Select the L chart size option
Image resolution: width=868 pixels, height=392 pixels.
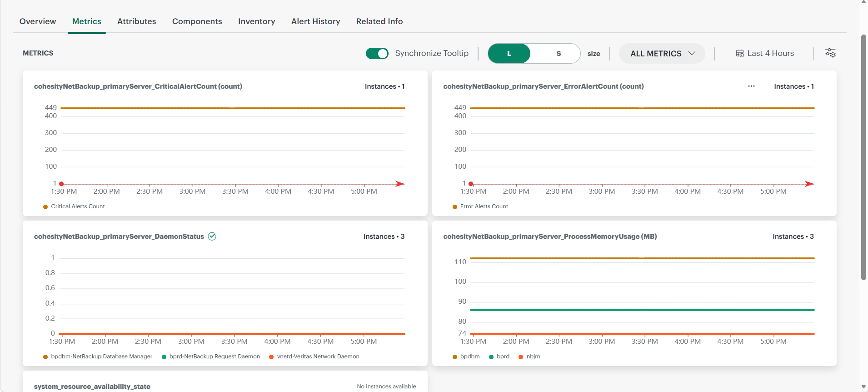tap(509, 54)
